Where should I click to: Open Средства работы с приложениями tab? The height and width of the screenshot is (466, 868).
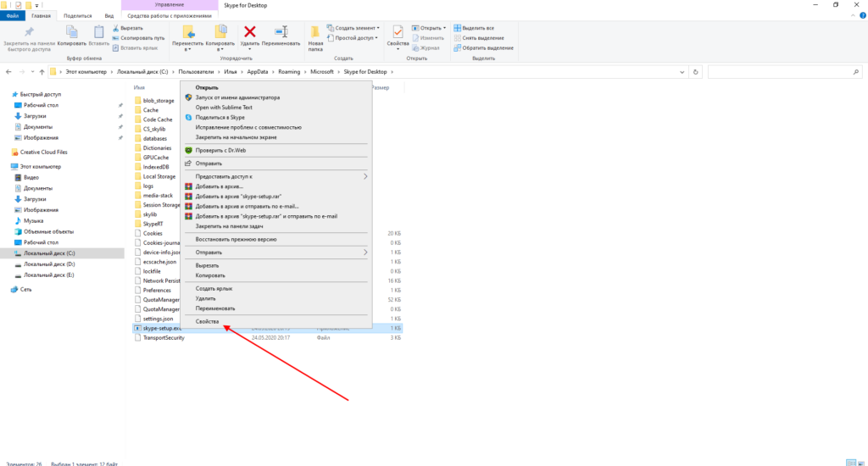[x=170, y=15]
